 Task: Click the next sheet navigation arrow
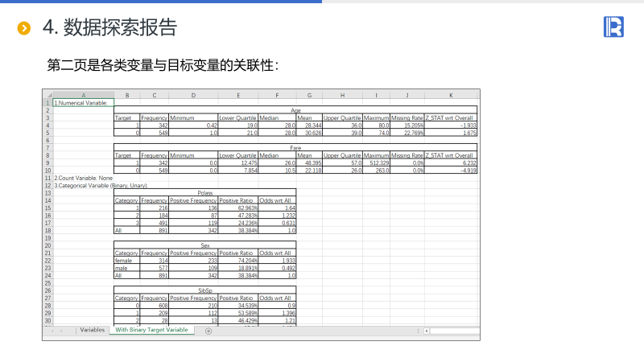pyautogui.click(x=62, y=331)
